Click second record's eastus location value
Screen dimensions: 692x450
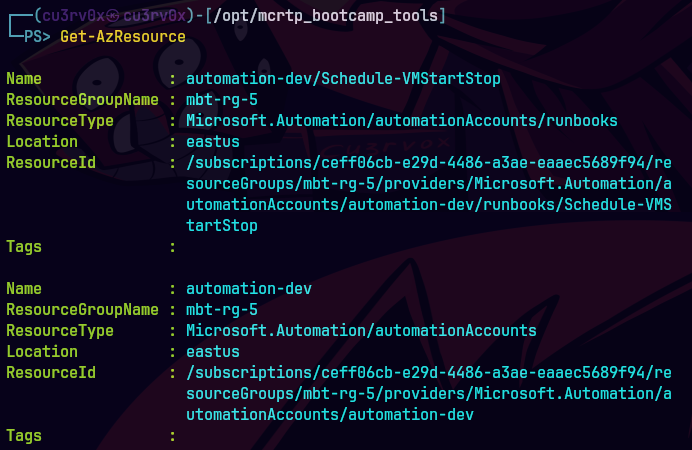(x=213, y=352)
